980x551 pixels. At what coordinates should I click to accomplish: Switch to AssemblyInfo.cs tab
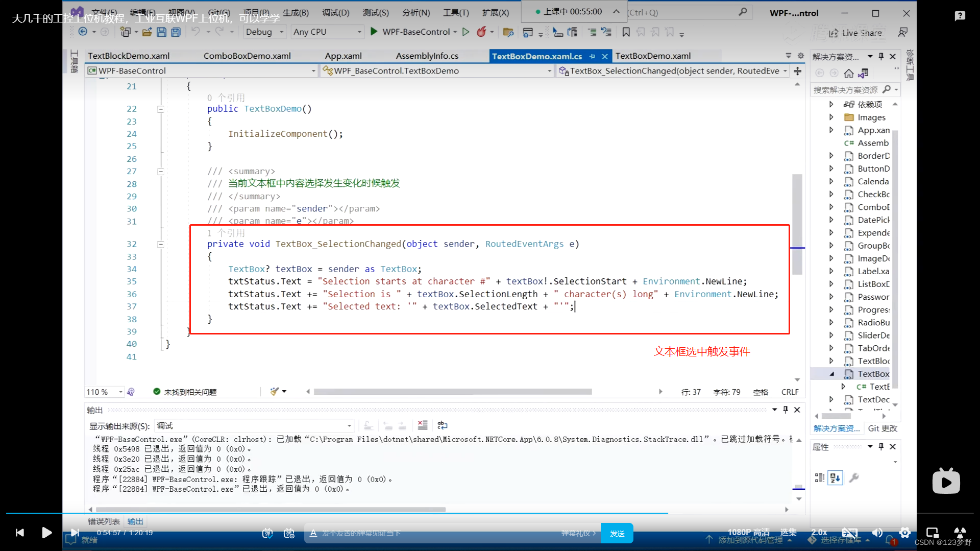pos(427,56)
